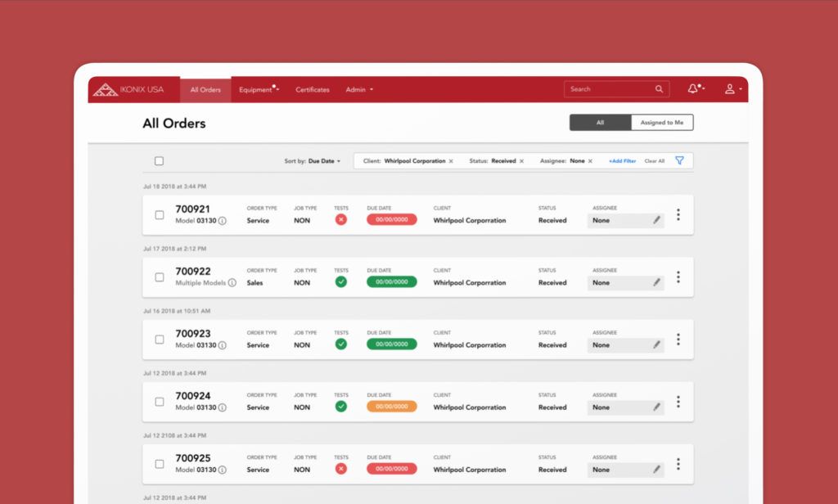Image resolution: width=838 pixels, height=504 pixels.
Task: Click the +Add Filter link
Action: click(622, 161)
